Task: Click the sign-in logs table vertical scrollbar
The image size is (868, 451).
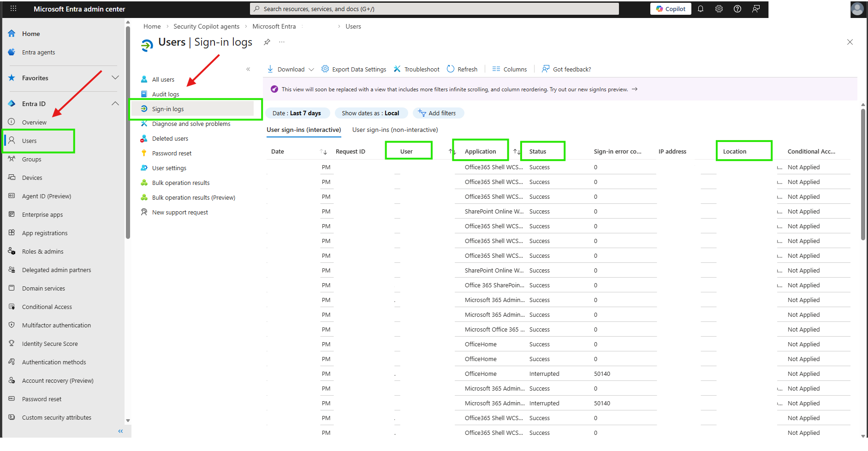Action: coord(863,175)
